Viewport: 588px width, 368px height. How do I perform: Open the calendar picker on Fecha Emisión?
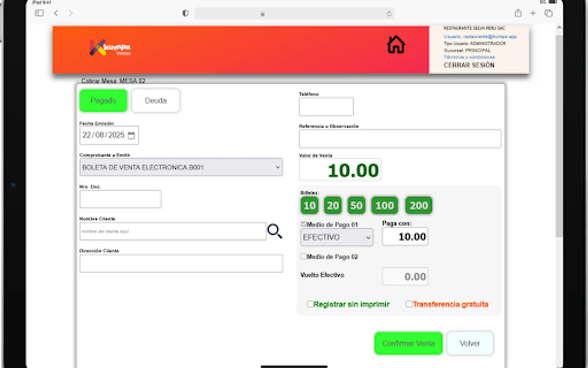tap(131, 135)
